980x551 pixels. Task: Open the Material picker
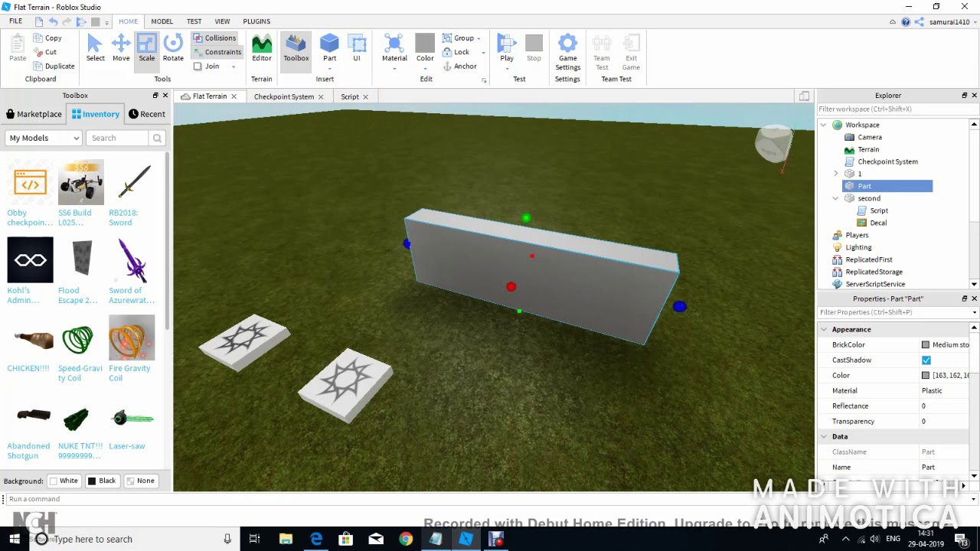tap(394, 48)
